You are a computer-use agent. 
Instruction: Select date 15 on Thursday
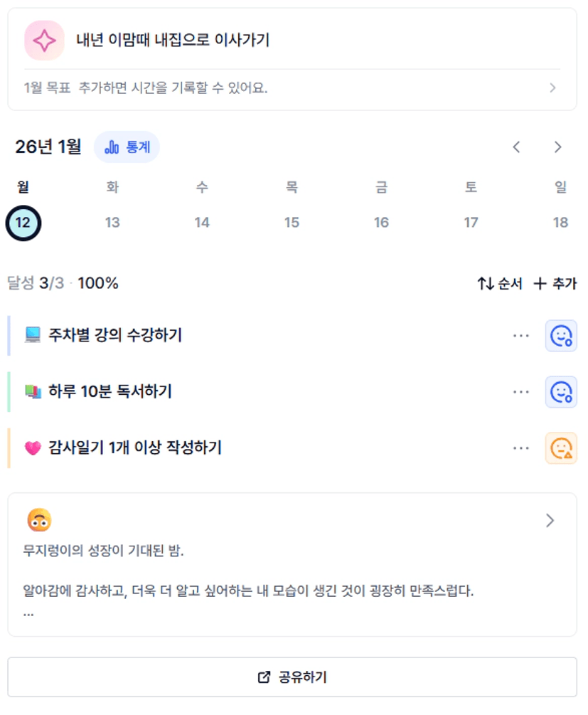(292, 223)
